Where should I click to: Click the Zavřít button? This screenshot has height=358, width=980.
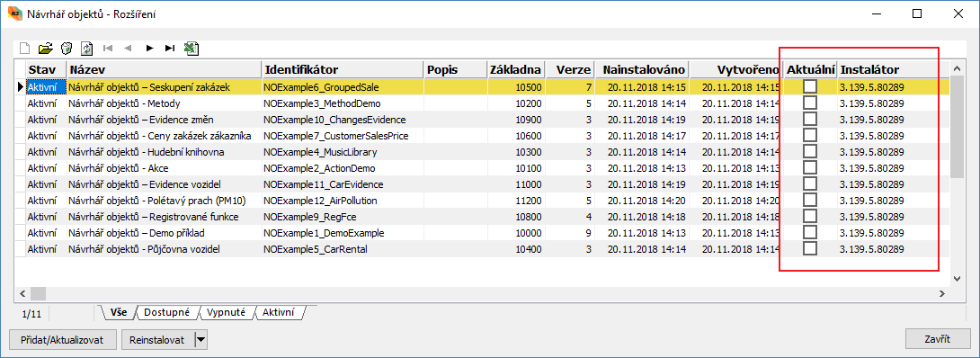click(x=938, y=339)
